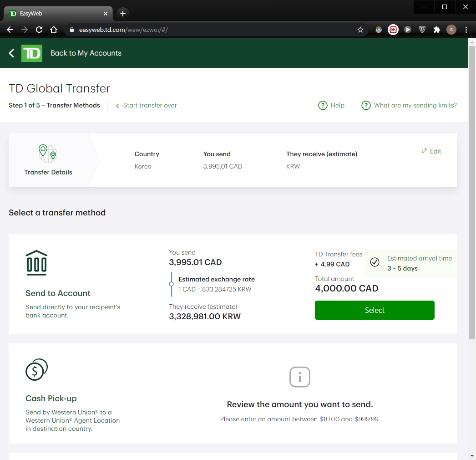Click the Transfer Details map pins icon
The width and height of the screenshot is (476, 460).
[48, 153]
